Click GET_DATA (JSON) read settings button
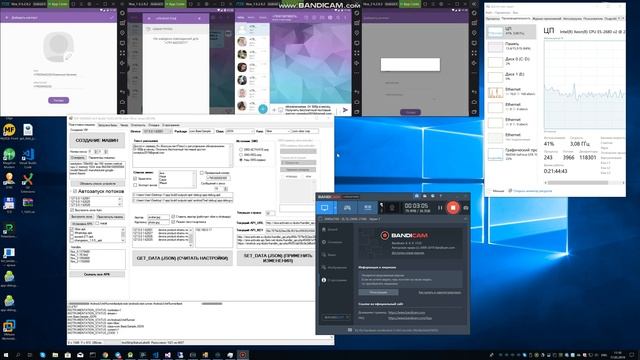Screen dimensions: 640x360 (182, 258)
